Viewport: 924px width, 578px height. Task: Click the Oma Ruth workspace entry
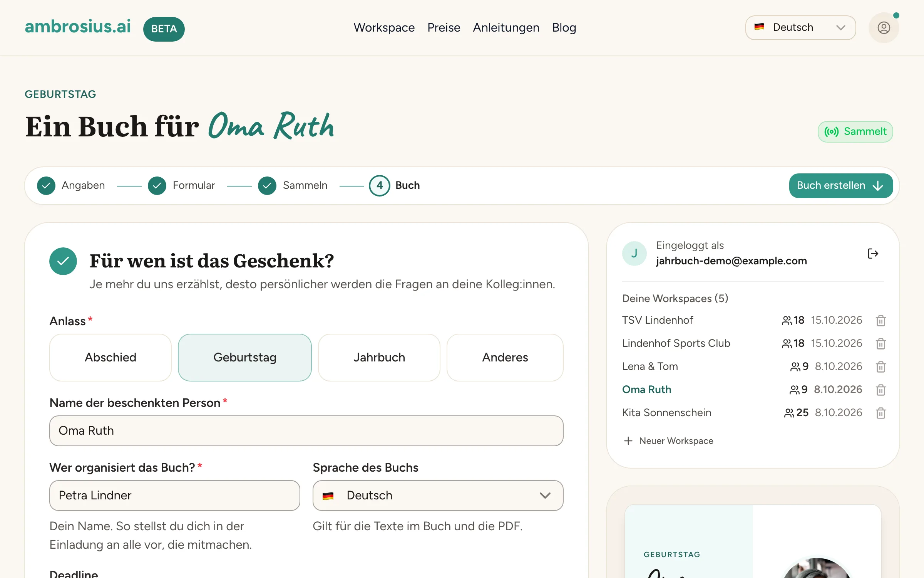(x=647, y=390)
